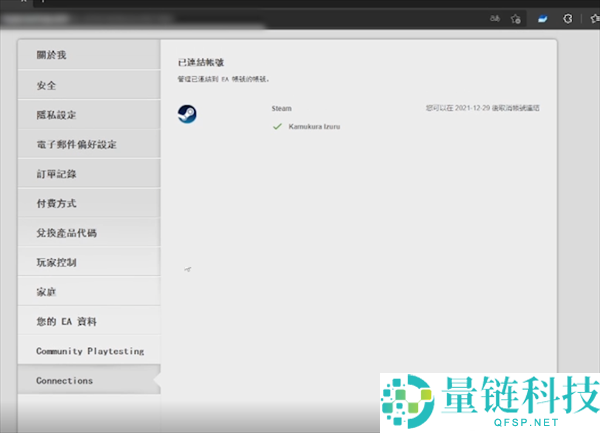
Task: Open the blue browser extension icon
Action: (543, 17)
